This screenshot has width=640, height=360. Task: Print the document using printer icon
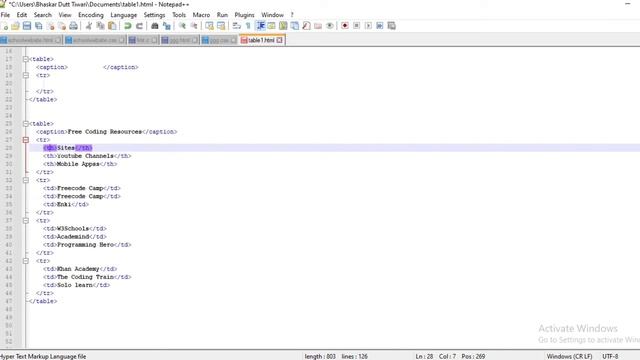(73, 26)
